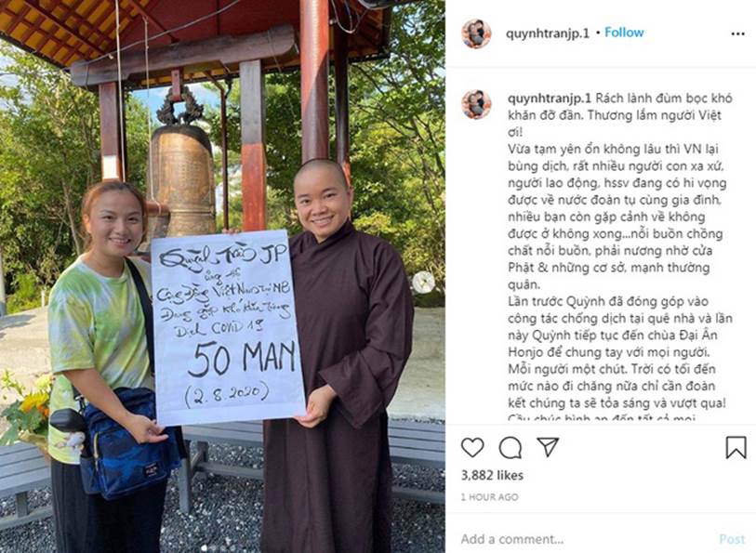Save the post with the bookmark icon
Screen dimensions: 756x553
pyautogui.click(x=736, y=447)
